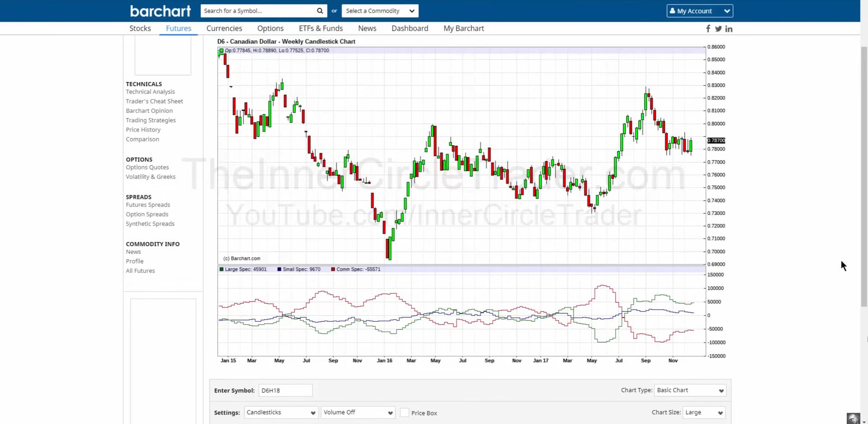Open the Dashboard menu

pos(410,28)
